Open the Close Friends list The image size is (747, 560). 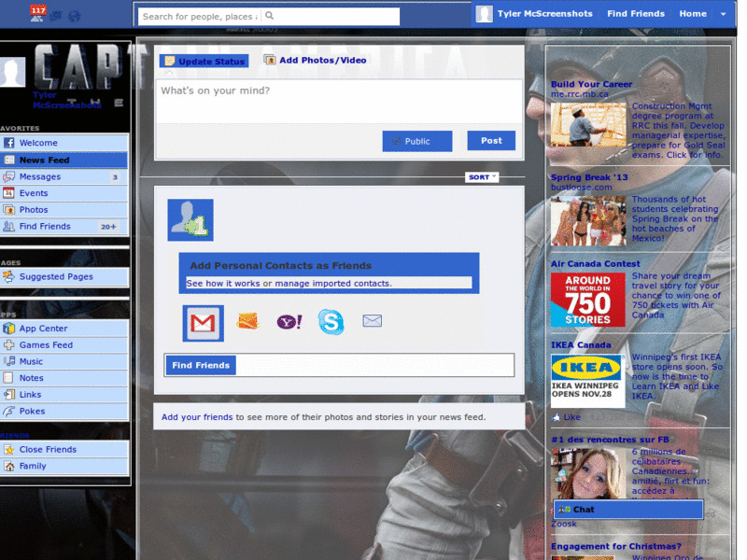64,449
